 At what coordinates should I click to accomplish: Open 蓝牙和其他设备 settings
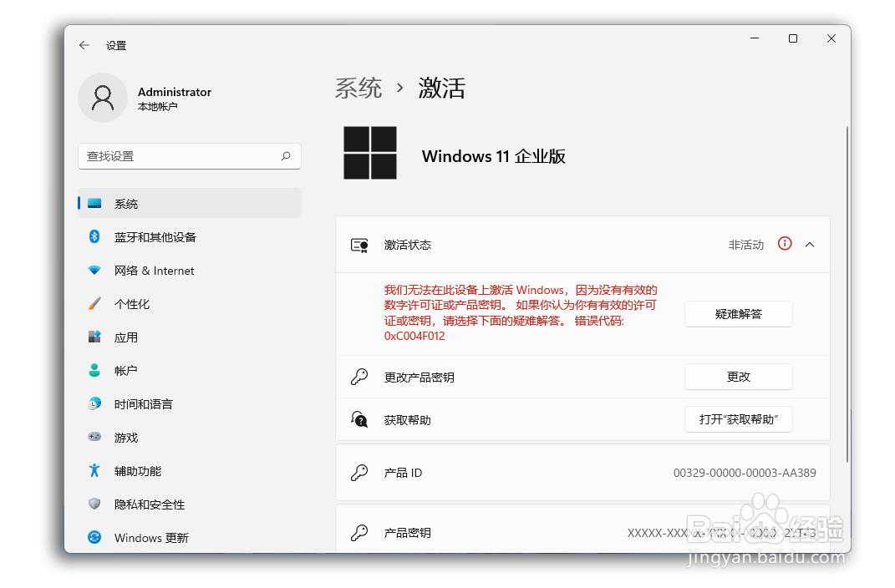point(190,237)
